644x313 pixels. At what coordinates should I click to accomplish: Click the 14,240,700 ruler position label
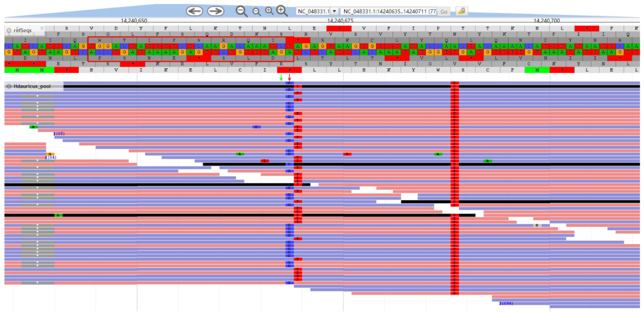pos(547,21)
